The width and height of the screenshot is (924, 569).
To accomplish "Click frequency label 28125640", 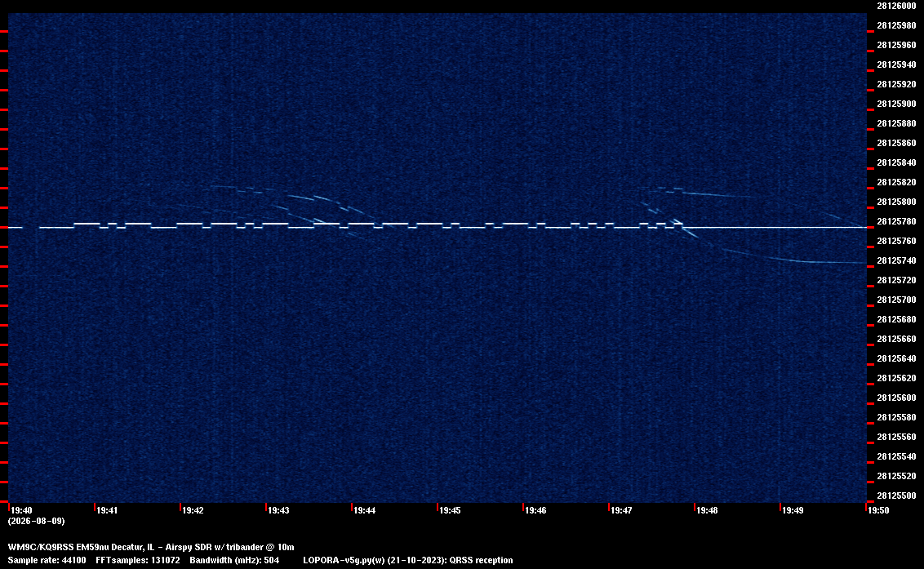I will click(896, 358).
